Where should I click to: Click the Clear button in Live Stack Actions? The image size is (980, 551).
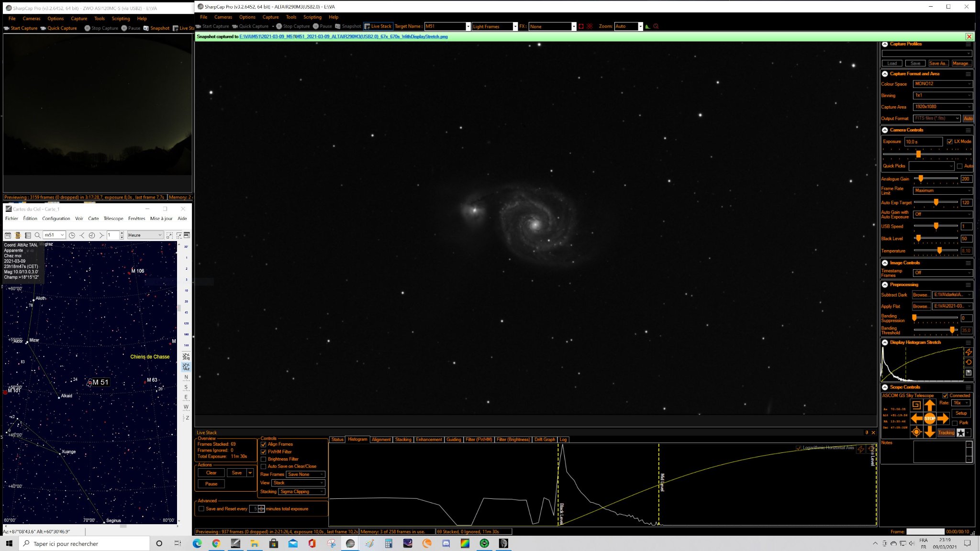point(211,473)
